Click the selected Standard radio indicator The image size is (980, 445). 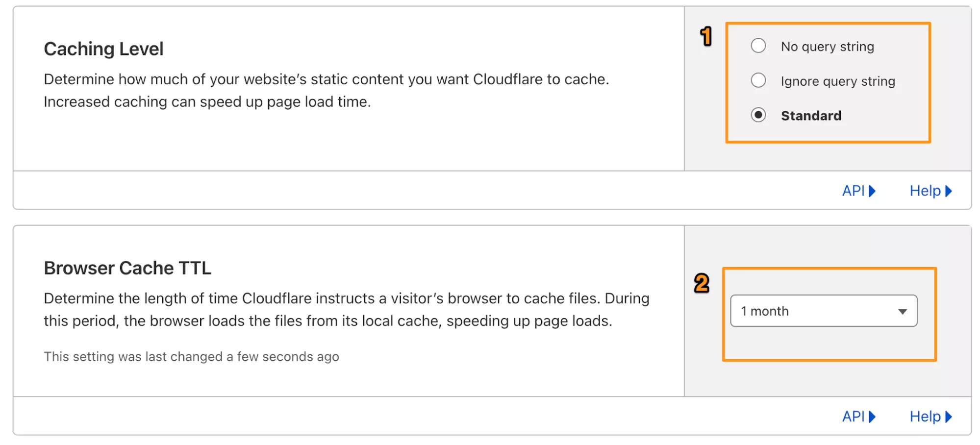(x=759, y=115)
